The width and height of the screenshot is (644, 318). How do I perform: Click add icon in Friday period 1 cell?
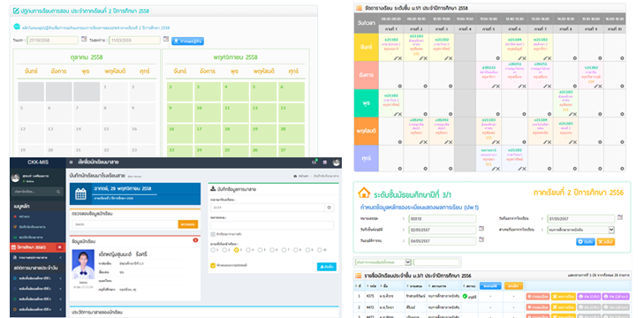click(399, 169)
